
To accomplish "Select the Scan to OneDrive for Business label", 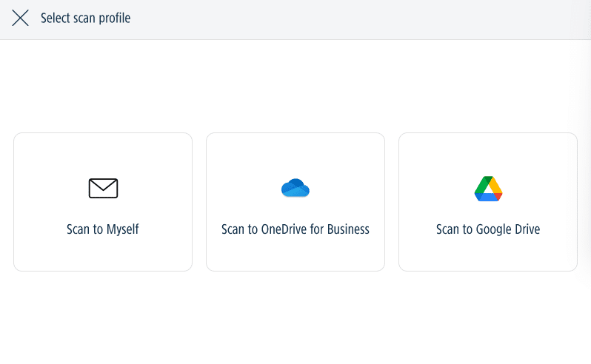I will [295, 229].
